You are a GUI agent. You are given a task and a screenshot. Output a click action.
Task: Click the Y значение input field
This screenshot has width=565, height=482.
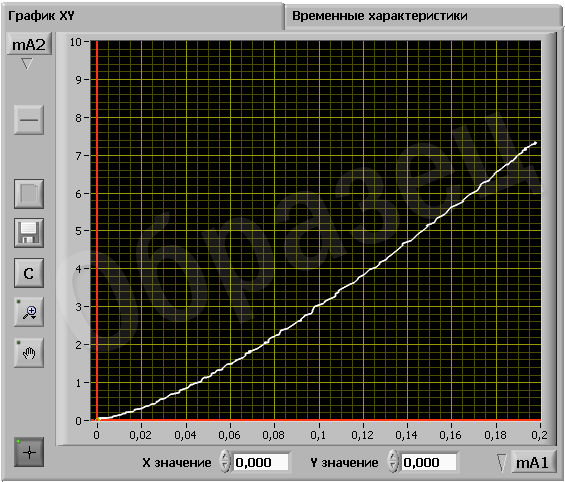point(429,462)
